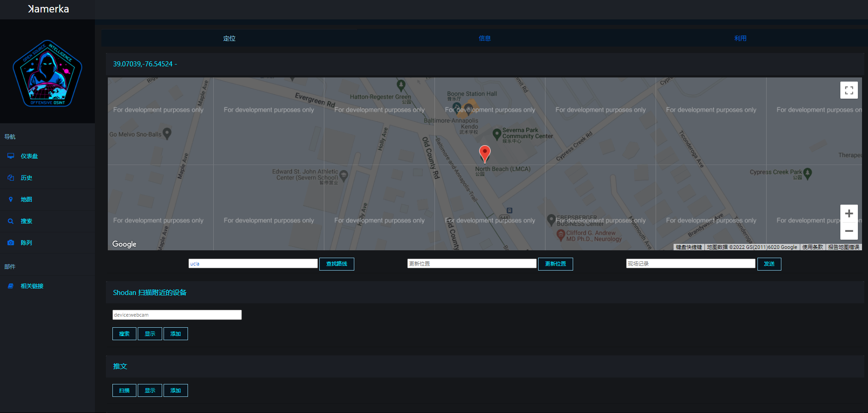
Task: Click the monitor icon beside 仪表盘
Action: point(11,156)
